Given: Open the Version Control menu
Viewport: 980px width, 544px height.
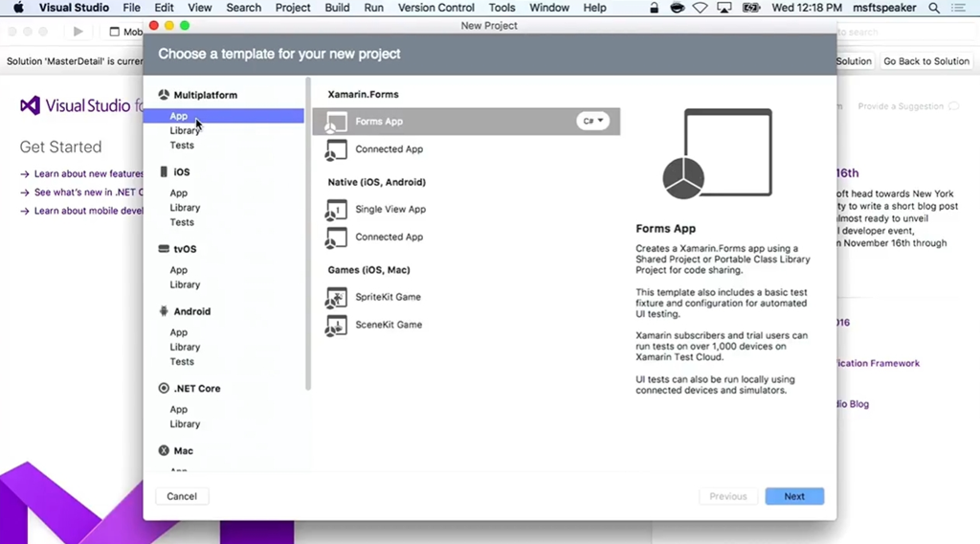Looking at the screenshot, I should click(435, 8).
